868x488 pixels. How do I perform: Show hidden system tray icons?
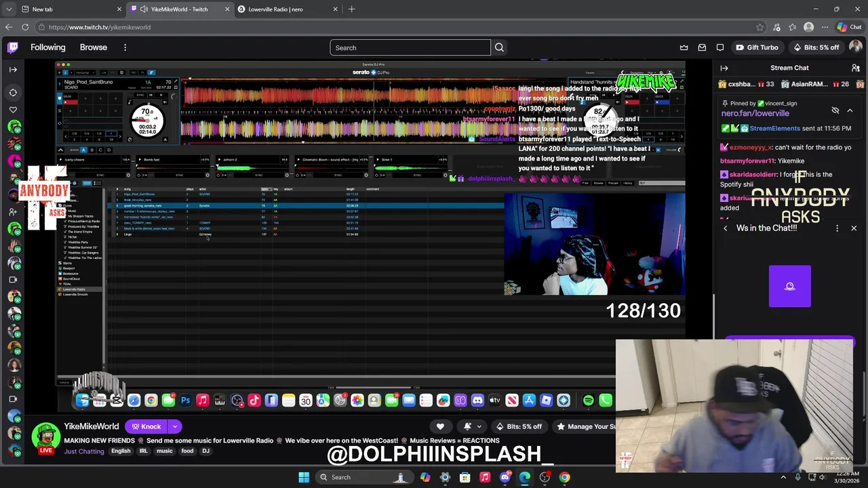783,477
